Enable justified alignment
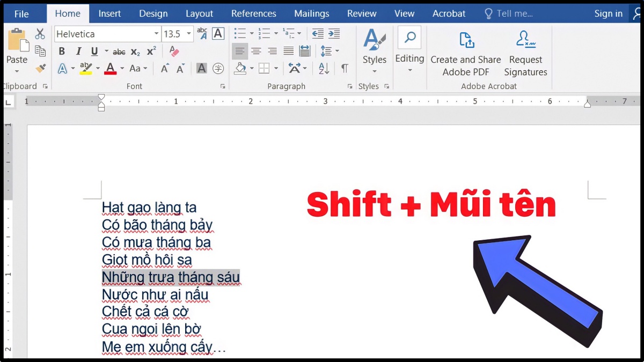Screen dimensions: 644x362 [289, 50]
